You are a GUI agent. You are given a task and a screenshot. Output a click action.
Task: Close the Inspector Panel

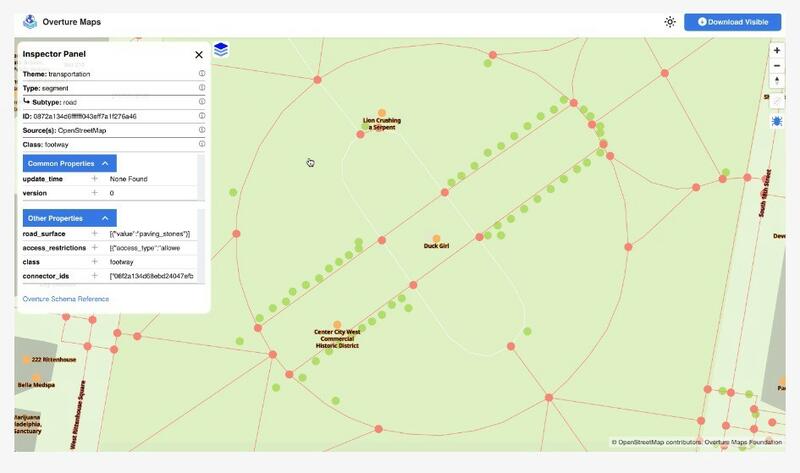199,55
